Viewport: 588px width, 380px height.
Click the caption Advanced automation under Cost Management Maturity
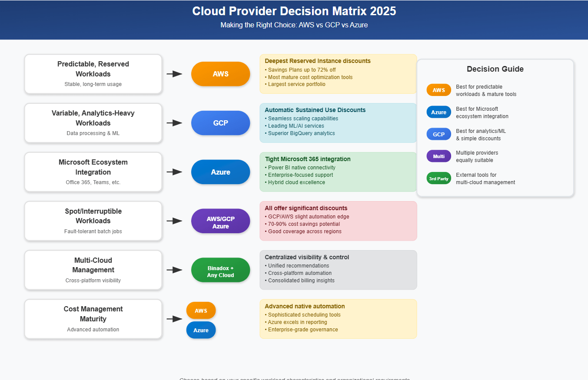point(93,330)
